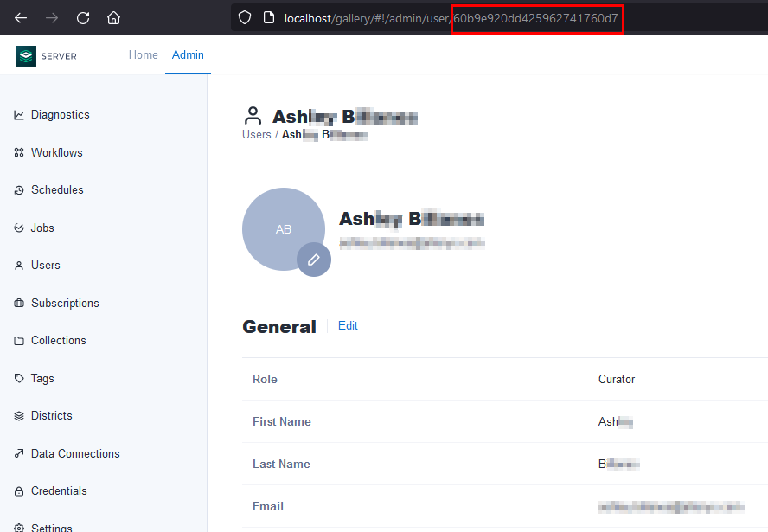
Task: Open the Users section icon
Action: click(20, 265)
